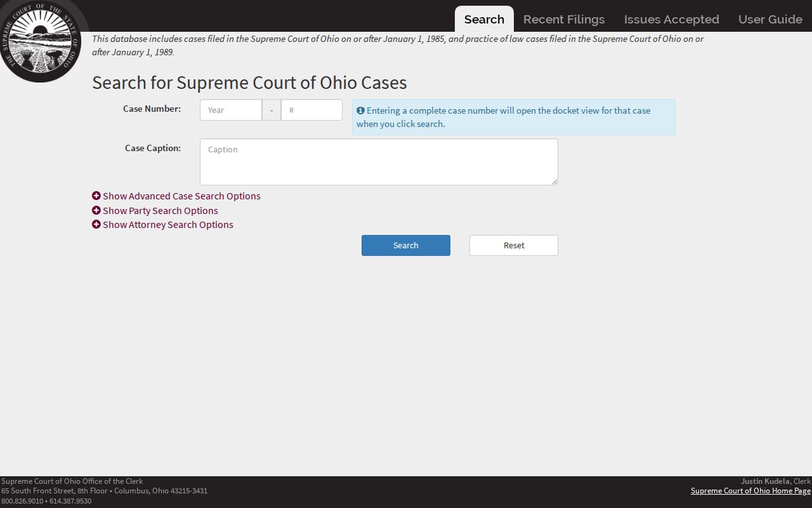Click the footer address 65 South Front Street

[x=104, y=491]
